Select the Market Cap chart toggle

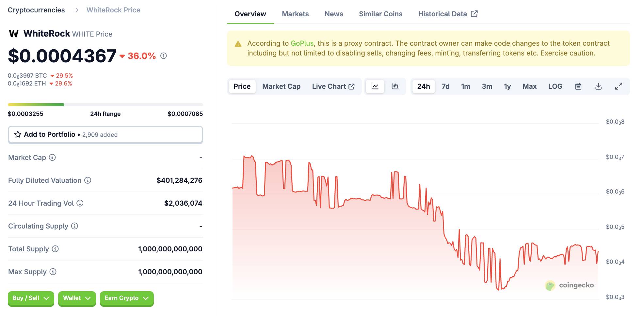tap(281, 87)
